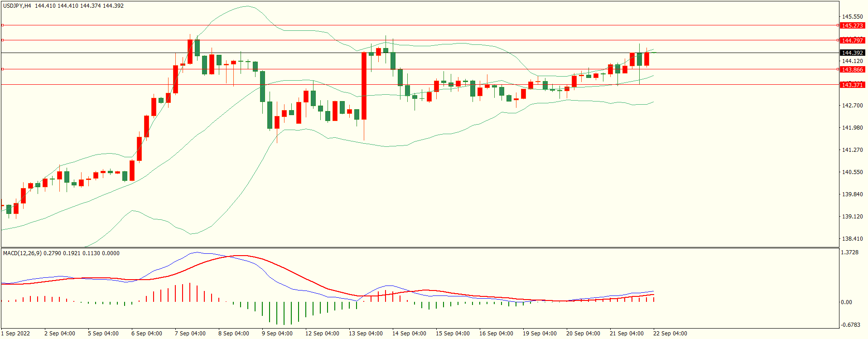Click the 7 Sep 04:00 time label

(190, 334)
